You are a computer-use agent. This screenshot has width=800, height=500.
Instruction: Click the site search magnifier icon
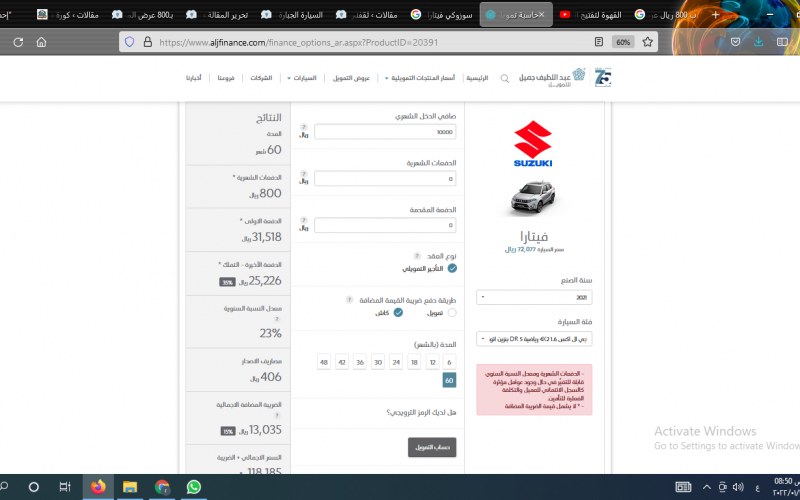[x=505, y=79]
